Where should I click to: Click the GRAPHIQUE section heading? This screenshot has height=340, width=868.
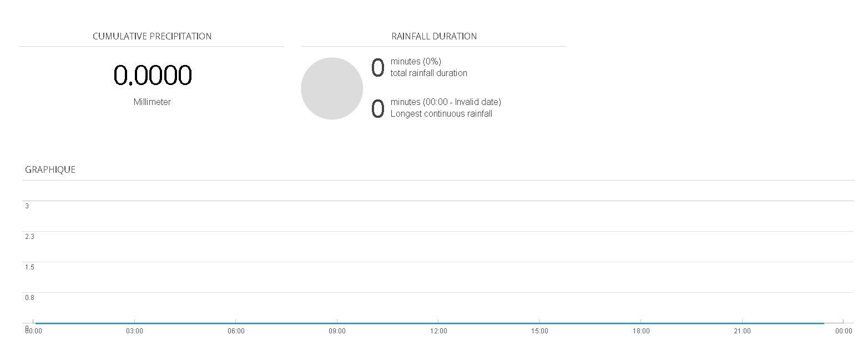(50, 170)
